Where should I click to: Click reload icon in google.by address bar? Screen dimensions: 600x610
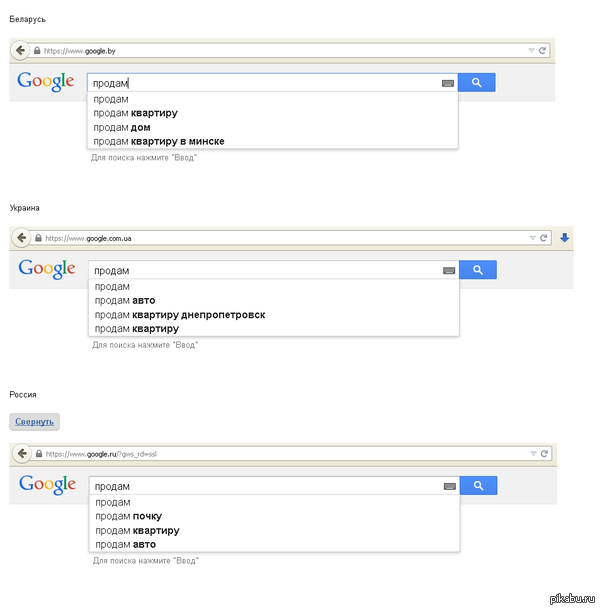[542, 51]
